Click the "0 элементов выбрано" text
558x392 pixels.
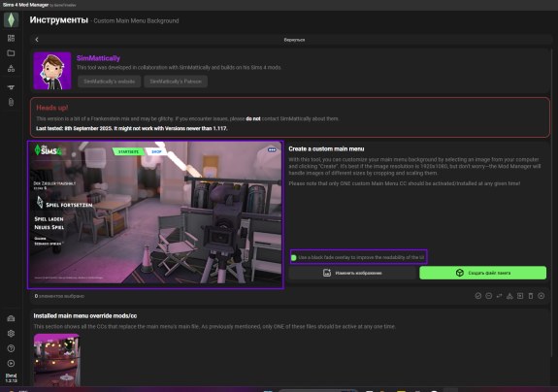click(x=59, y=296)
